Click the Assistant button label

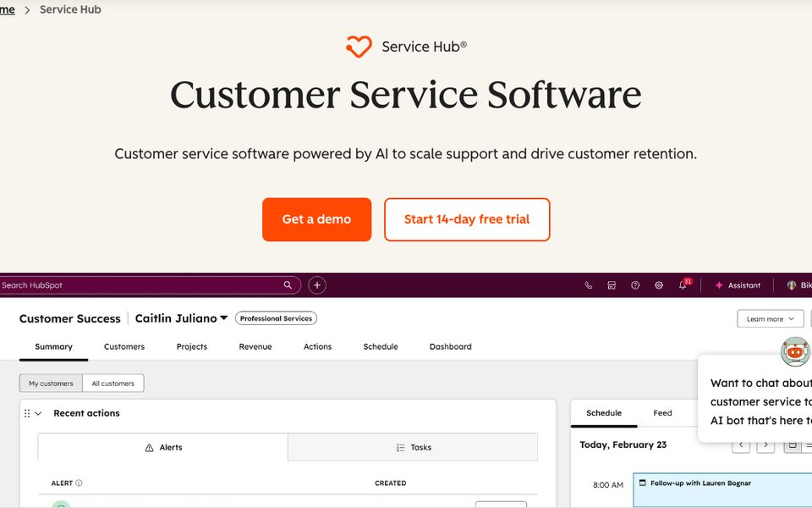coord(744,285)
